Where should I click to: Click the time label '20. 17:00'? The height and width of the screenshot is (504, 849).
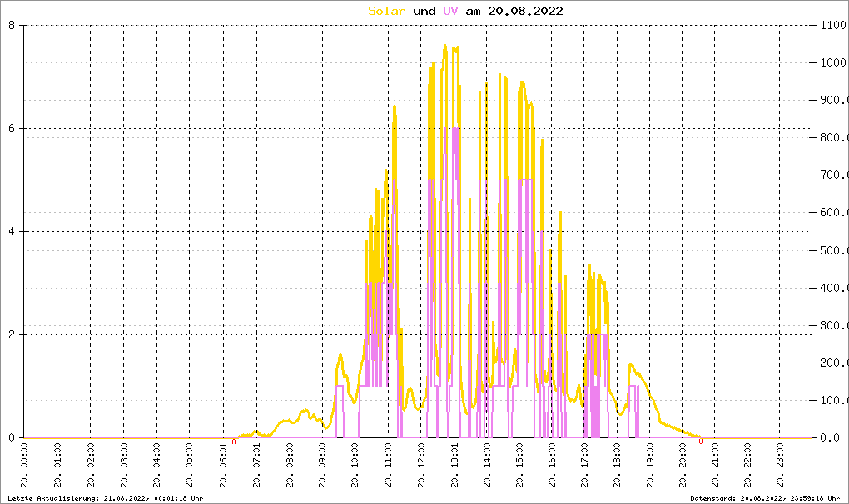(x=585, y=466)
